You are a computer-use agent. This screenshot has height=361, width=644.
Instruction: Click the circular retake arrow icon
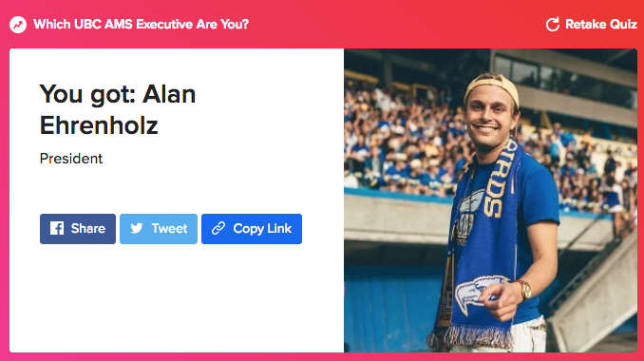tap(553, 25)
